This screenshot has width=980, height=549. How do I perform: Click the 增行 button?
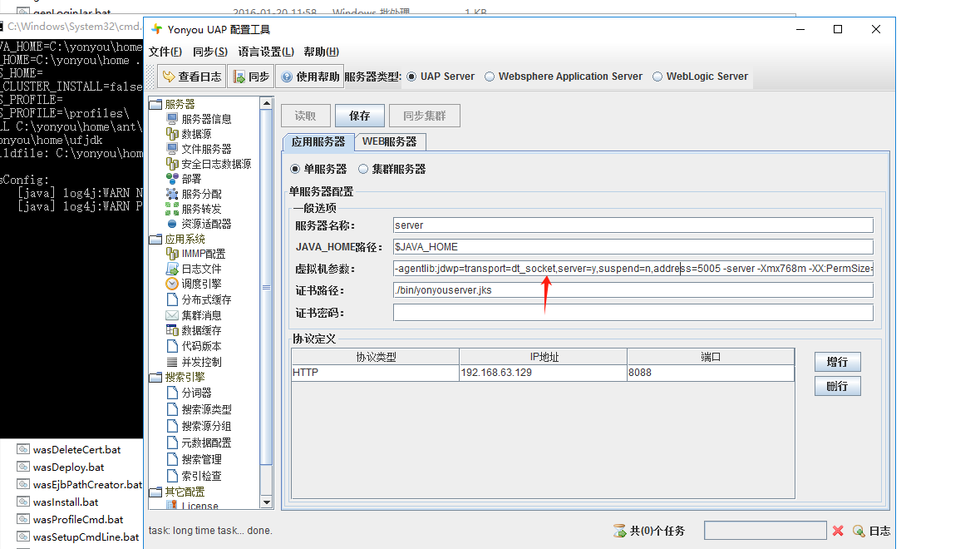coord(837,362)
